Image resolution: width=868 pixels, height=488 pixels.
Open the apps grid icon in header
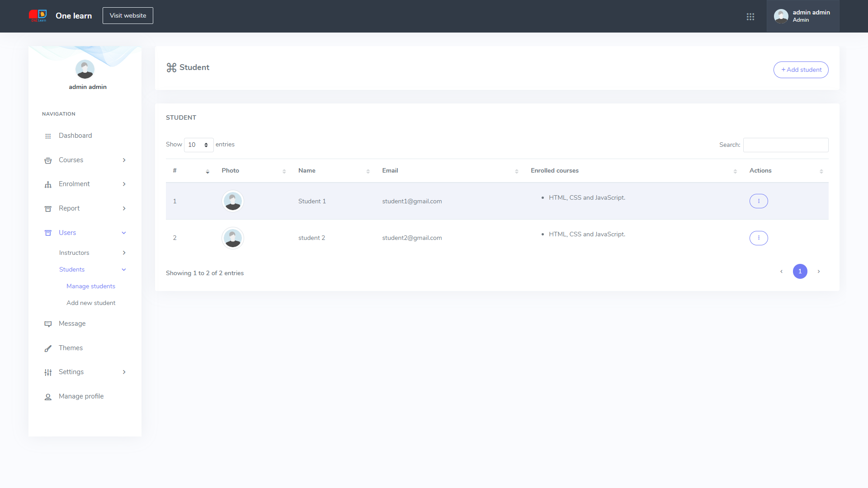(x=750, y=17)
